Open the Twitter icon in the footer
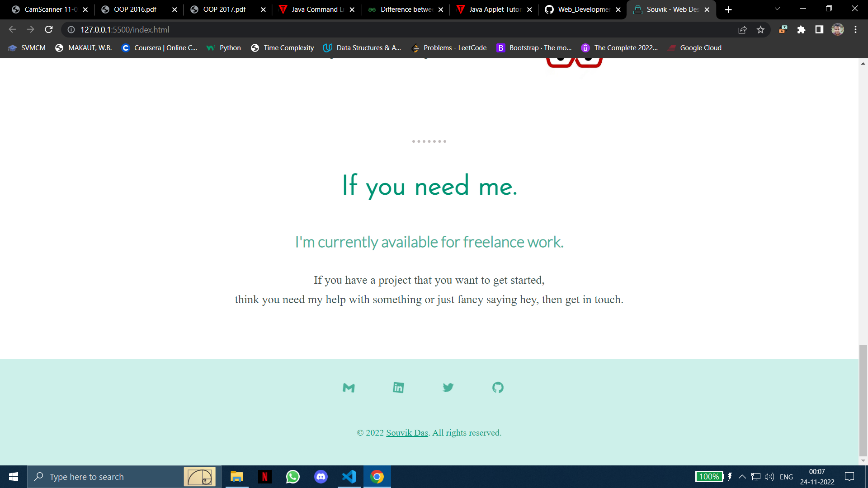The image size is (868, 488). 448,387
